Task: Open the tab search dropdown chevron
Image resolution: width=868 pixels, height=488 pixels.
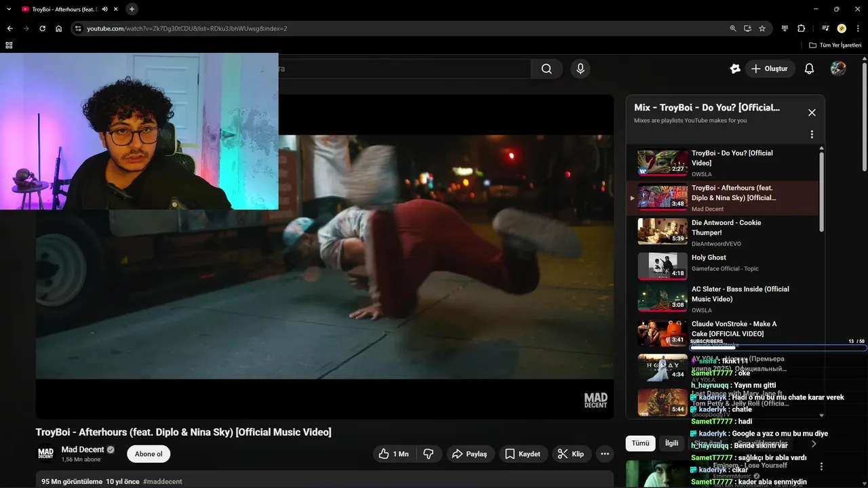Action: tap(9, 9)
